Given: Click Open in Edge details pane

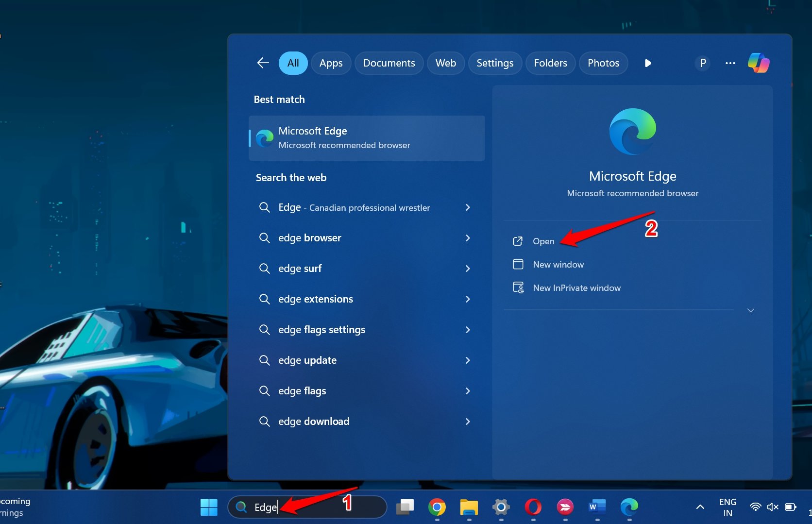Looking at the screenshot, I should (543, 241).
